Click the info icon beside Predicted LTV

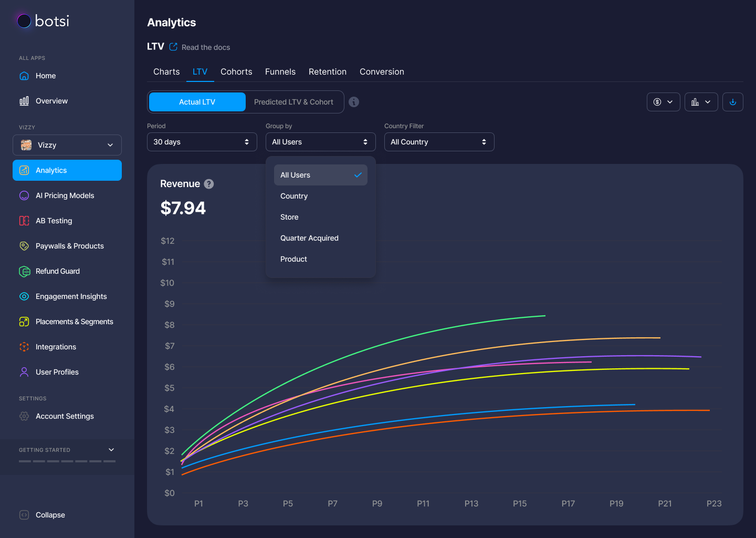(x=354, y=102)
